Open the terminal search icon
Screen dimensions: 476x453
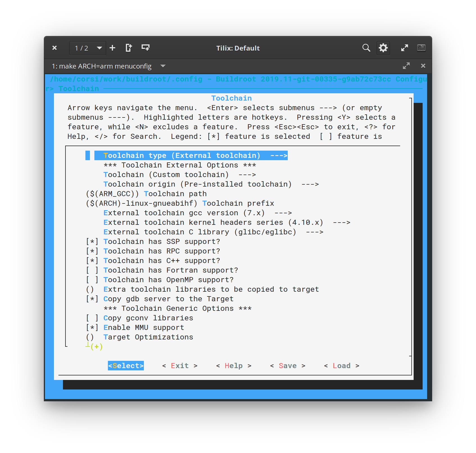pyautogui.click(x=366, y=48)
